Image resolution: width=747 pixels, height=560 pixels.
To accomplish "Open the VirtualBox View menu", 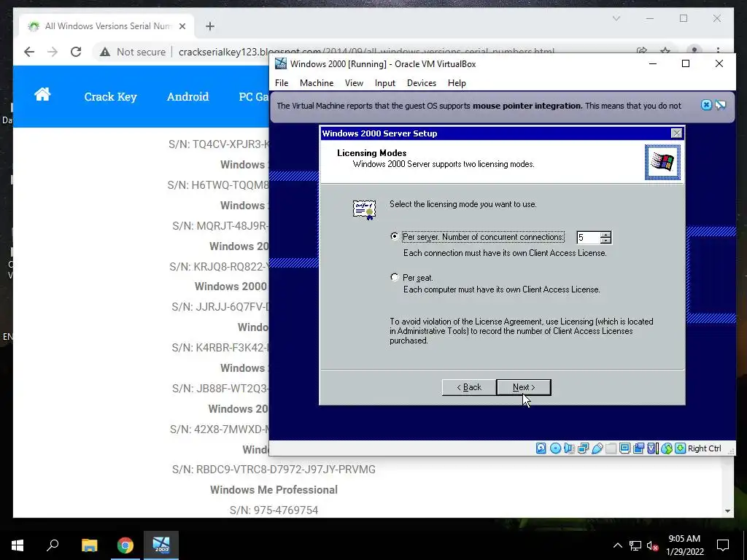I will point(354,83).
